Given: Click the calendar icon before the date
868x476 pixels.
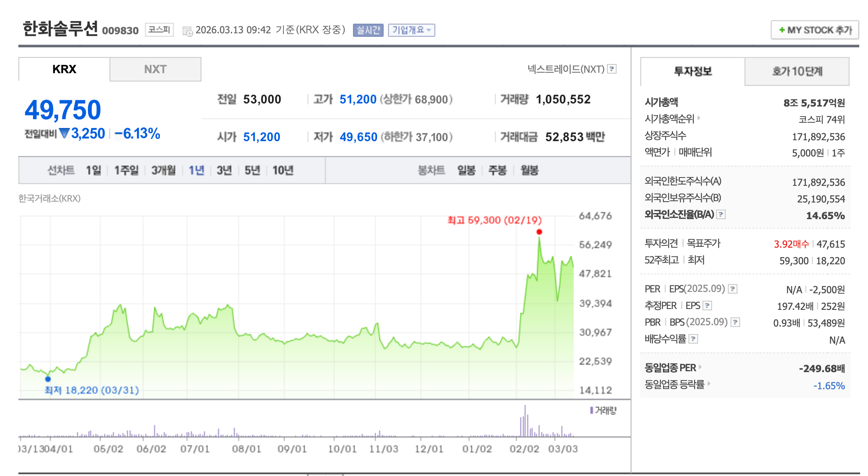Looking at the screenshot, I should pos(187,31).
